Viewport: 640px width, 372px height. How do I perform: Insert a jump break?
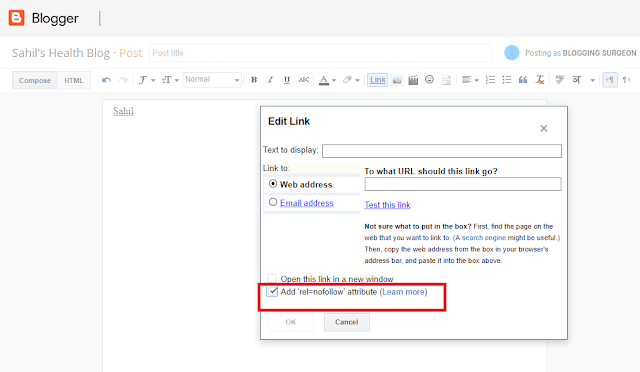pyautogui.click(x=446, y=80)
